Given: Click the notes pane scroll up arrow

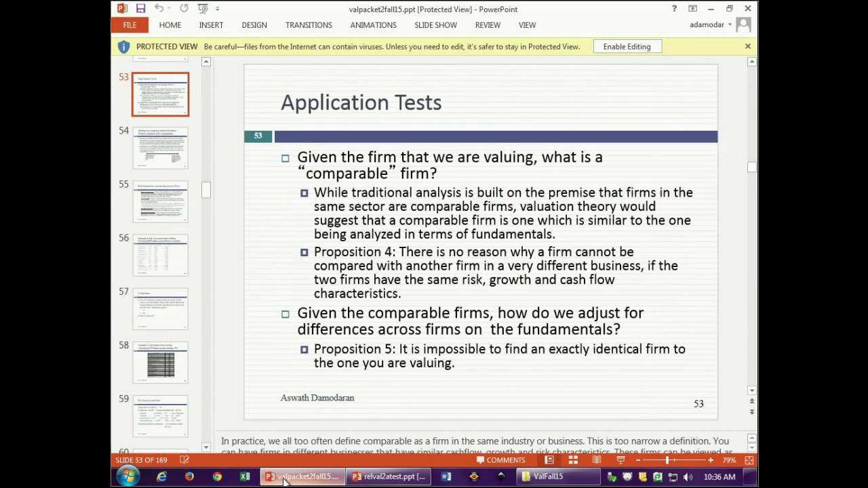Looking at the screenshot, I should point(751,438).
